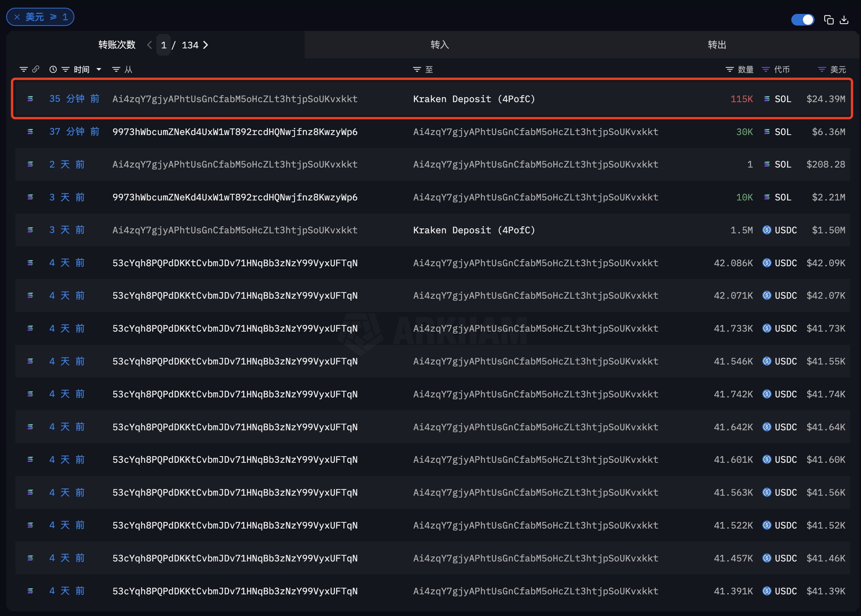
Task: Switch to the 转入 tab
Action: [440, 45]
